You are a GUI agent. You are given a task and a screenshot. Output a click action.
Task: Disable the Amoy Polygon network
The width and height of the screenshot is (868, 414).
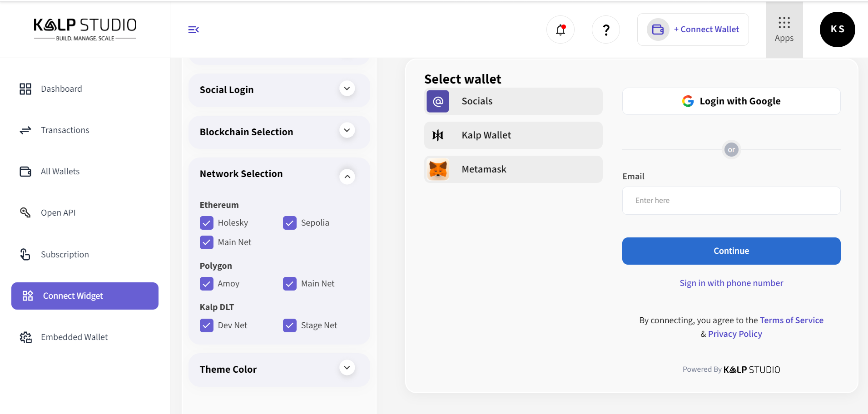(x=207, y=284)
